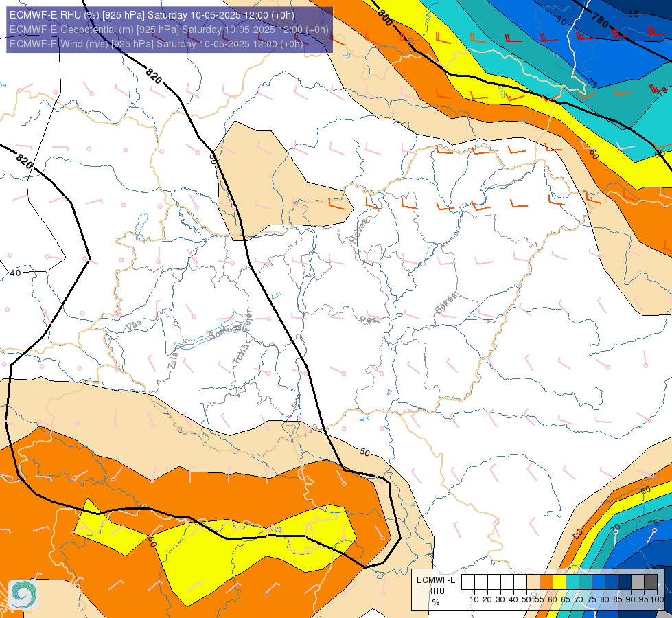The height and width of the screenshot is (618, 672).
Task: Click the 'Tolna' county label
Action: tap(241, 354)
